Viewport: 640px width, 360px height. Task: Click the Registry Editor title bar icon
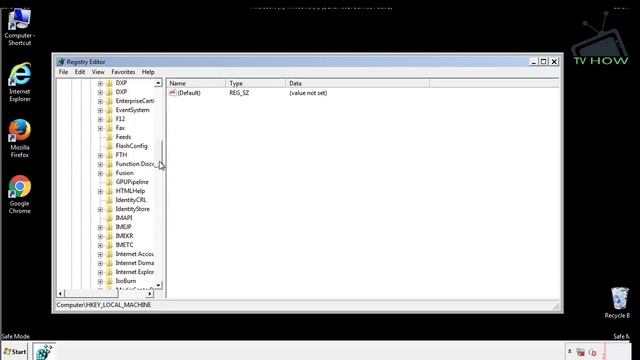tap(61, 62)
